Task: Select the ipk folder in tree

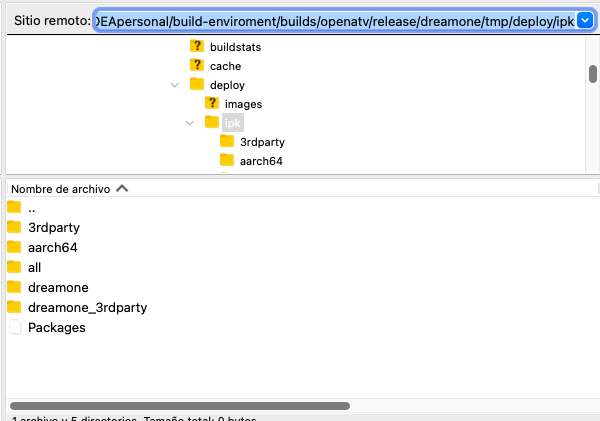Action: pyautogui.click(x=233, y=123)
